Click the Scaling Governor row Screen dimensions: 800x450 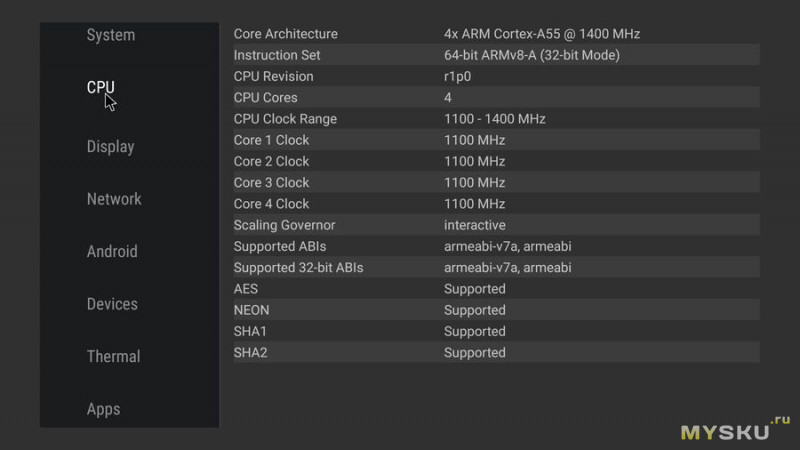pos(496,225)
